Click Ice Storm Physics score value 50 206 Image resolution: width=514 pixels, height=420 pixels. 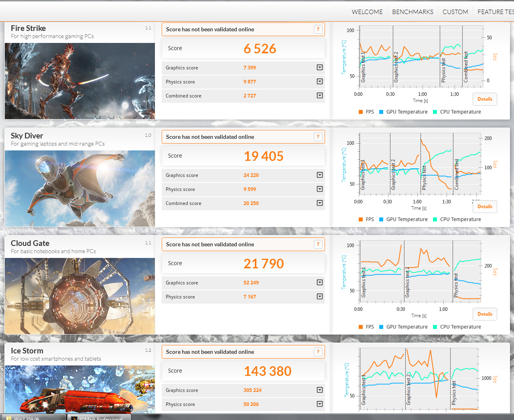pos(251,404)
